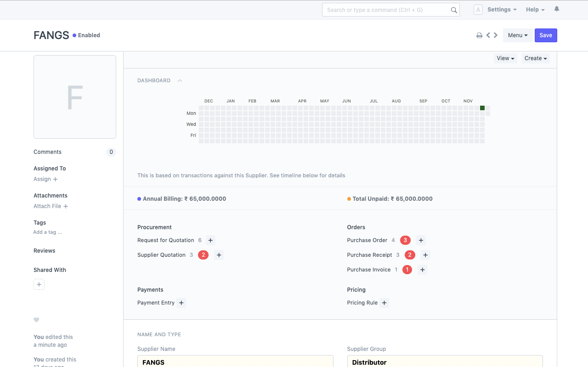The image size is (588, 367).
Task: Open the Menu dropdown
Action: [x=517, y=35]
